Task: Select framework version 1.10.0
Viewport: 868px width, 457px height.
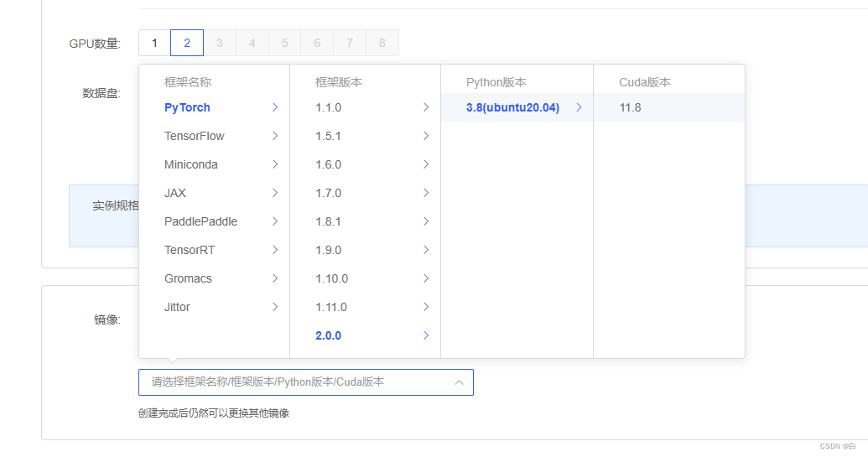Action: pyautogui.click(x=366, y=278)
